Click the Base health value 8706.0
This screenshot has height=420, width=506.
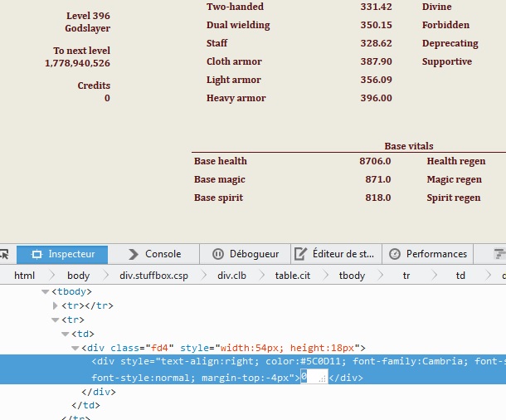375,161
